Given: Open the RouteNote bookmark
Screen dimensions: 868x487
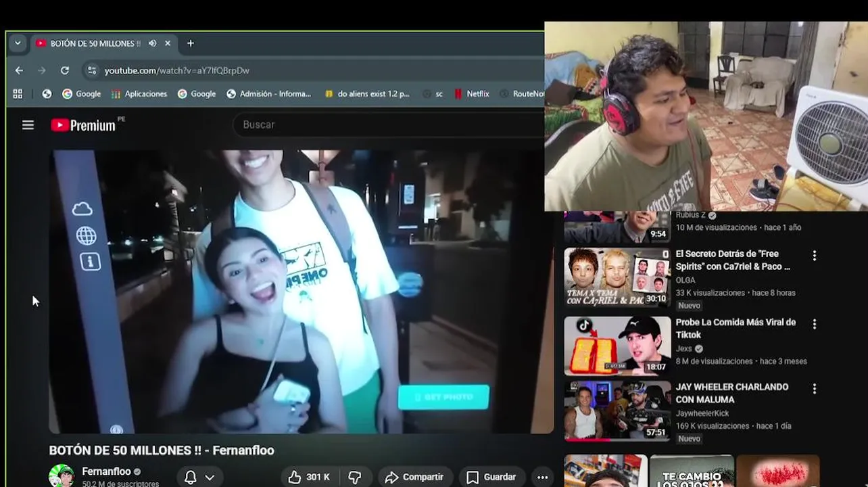Looking at the screenshot, I should pyautogui.click(x=522, y=94).
